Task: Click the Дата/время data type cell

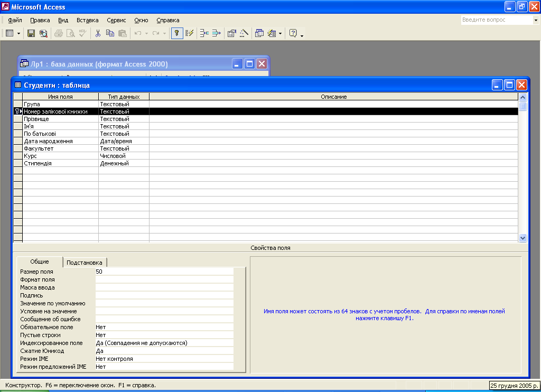Action: click(x=124, y=141)
